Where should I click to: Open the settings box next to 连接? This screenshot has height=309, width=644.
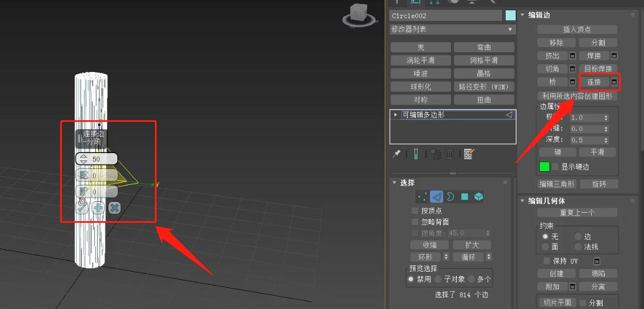pyautogui.click(x=614, y=82)
